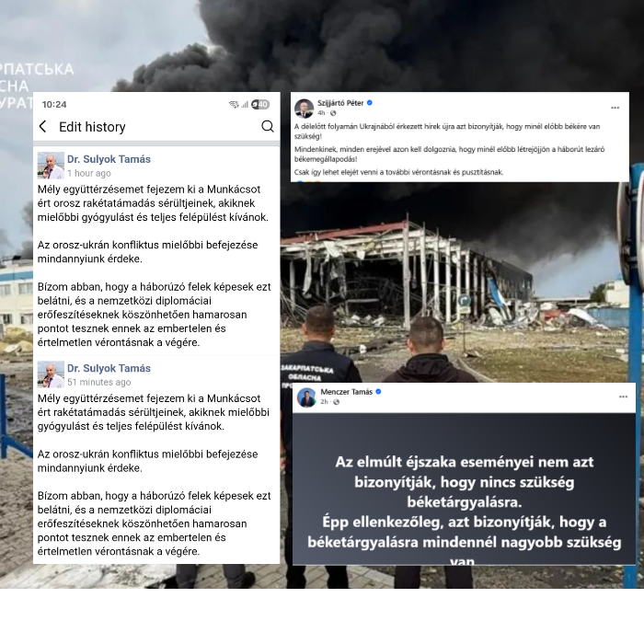Open search in Edit history
Screen dimensions: 644x644
[x=268, y=127]
